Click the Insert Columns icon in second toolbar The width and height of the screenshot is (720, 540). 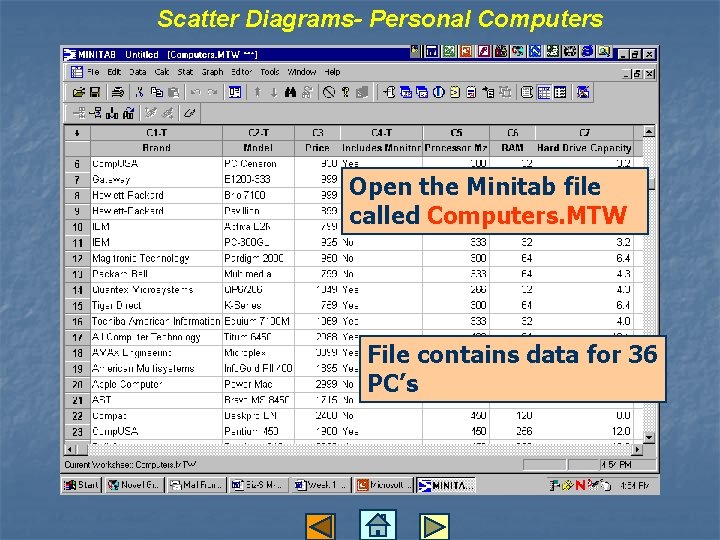tap(112, 113)
